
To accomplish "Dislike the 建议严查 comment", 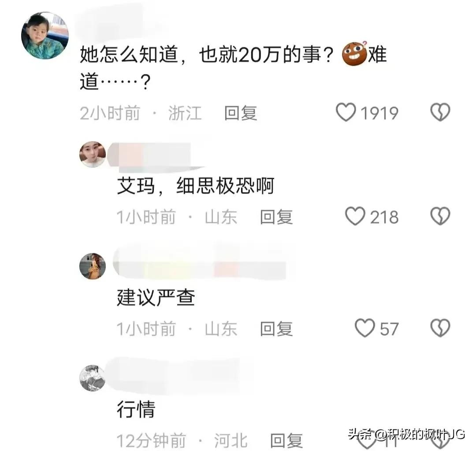I will click(x=440, y=328).
